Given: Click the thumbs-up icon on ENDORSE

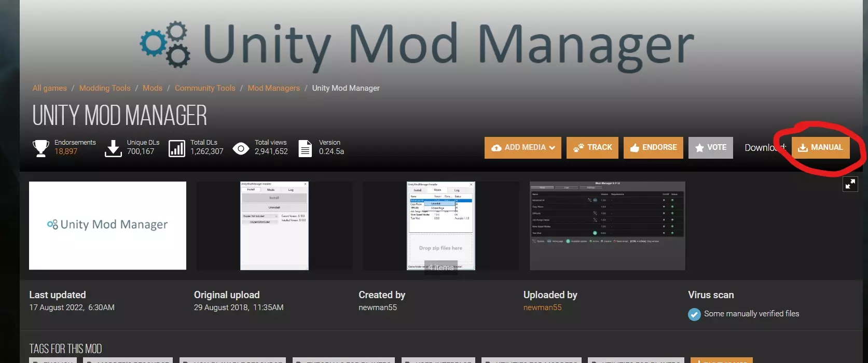Looking at the screenshot, I should [635, 148].
